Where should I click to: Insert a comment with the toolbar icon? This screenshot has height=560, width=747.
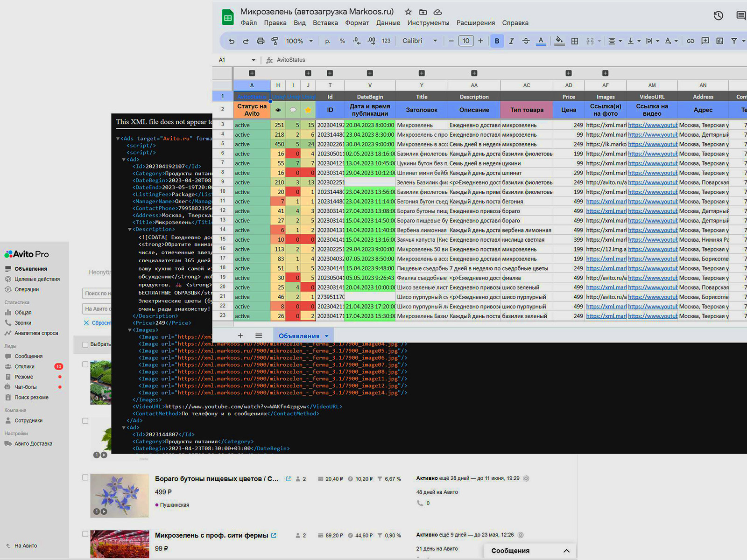pos(705,41)
